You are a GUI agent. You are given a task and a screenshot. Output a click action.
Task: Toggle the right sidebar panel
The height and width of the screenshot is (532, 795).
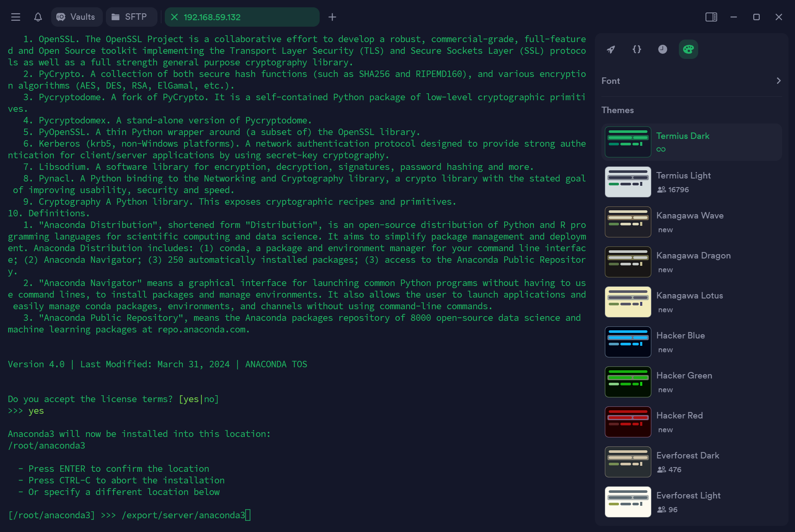[x=711, y=17]
